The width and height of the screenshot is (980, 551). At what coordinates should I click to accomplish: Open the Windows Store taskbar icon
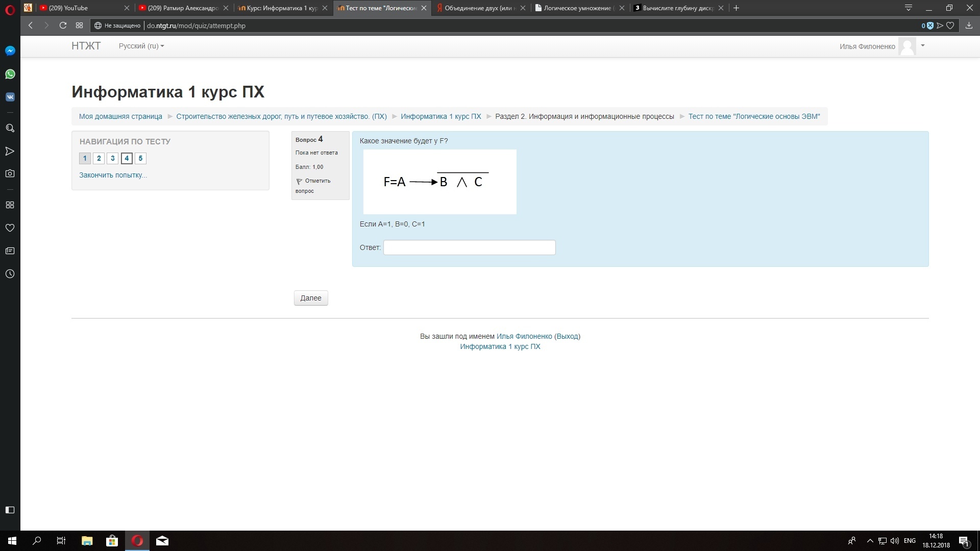pyautogui.click(x=112, y=541)
